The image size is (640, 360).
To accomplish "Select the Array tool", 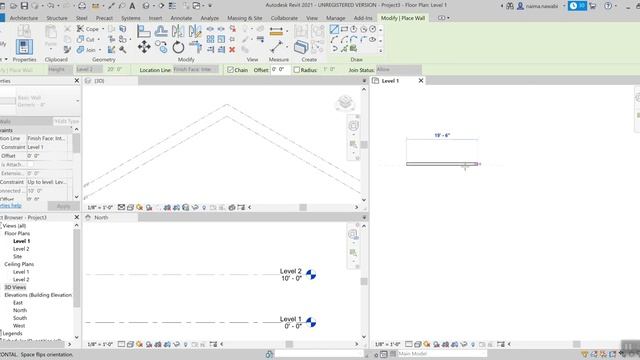I will click(x=210, y=39).
